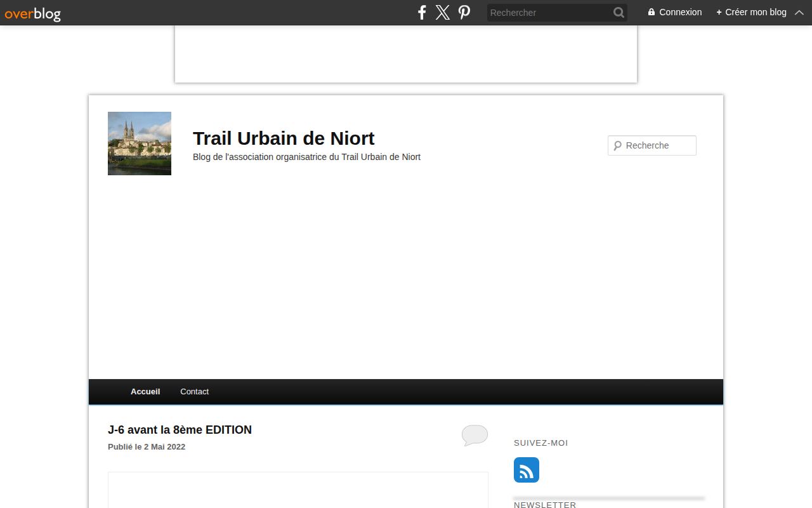The image size is (812, 508).
Task: Click the blog's Recherche magnifier icon
Action: click(x=617, y=145)
